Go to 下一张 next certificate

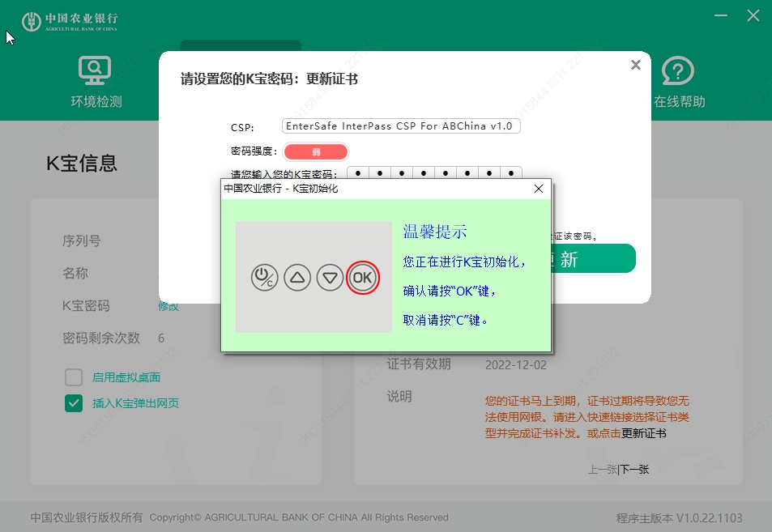[634, 470]
